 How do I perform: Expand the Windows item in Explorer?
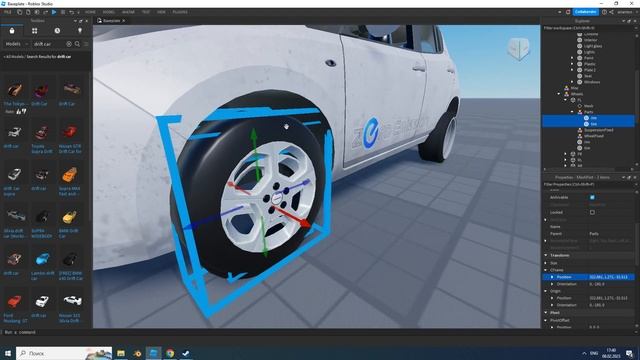point(572,82)
